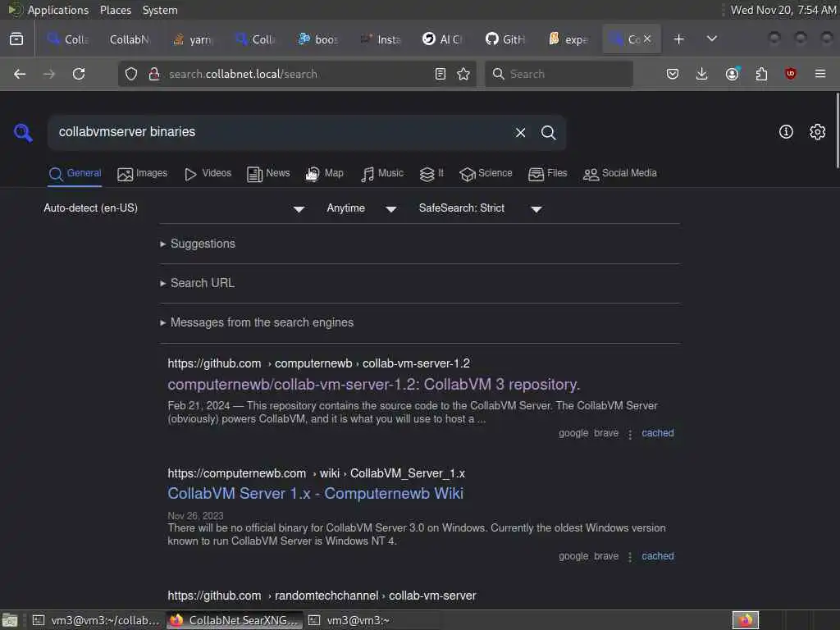
Task: Switch to the Map category
Action: click(x=325, y=174)
